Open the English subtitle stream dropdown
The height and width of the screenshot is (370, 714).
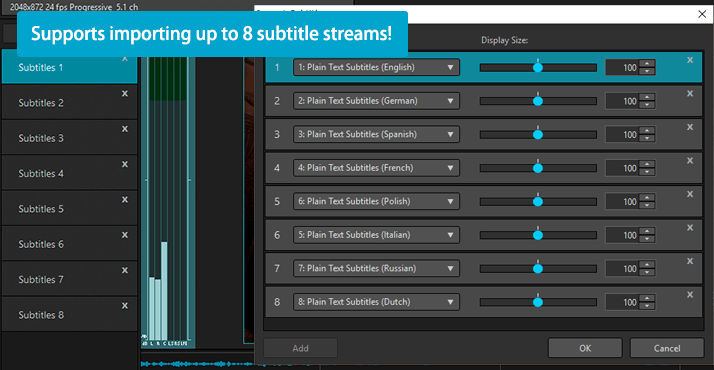pos(376,67)
